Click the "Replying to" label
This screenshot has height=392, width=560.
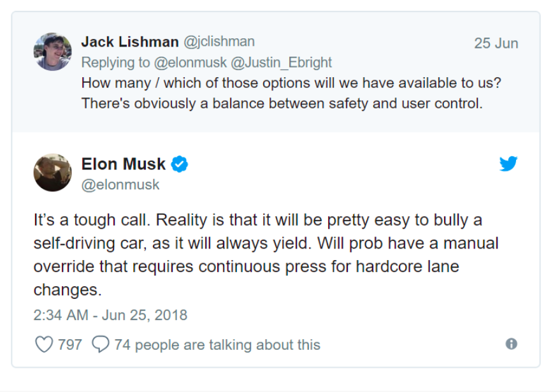coord(115,62)
